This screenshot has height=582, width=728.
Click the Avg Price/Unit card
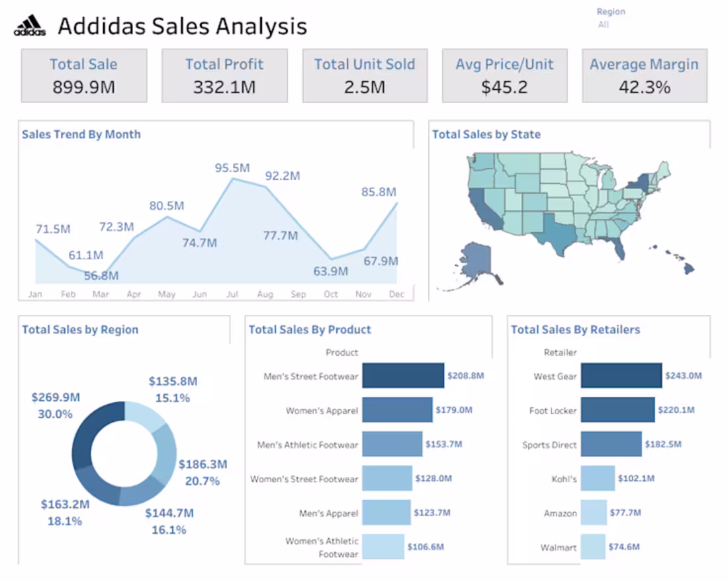(504, 75)
